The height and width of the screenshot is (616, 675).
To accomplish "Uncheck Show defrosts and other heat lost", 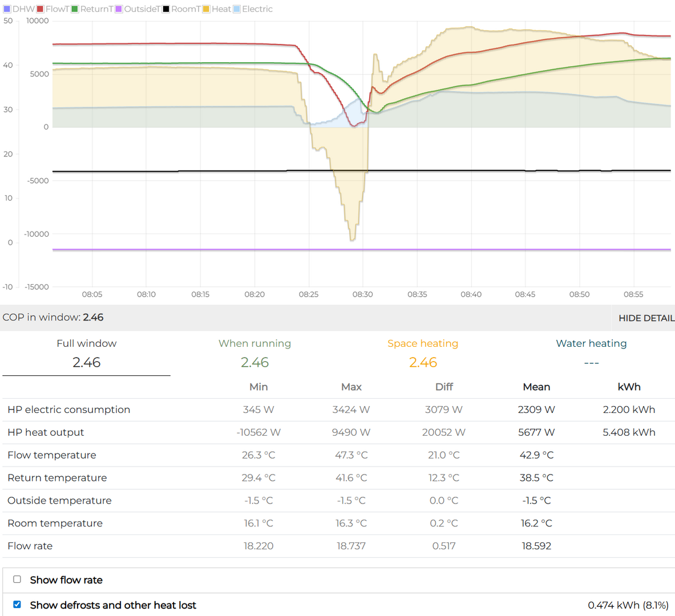I will click(x=17, y=605).
